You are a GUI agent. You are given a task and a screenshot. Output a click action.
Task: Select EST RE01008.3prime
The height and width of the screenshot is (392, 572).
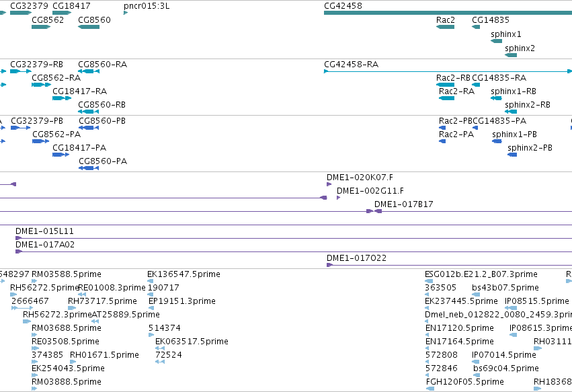82,295
